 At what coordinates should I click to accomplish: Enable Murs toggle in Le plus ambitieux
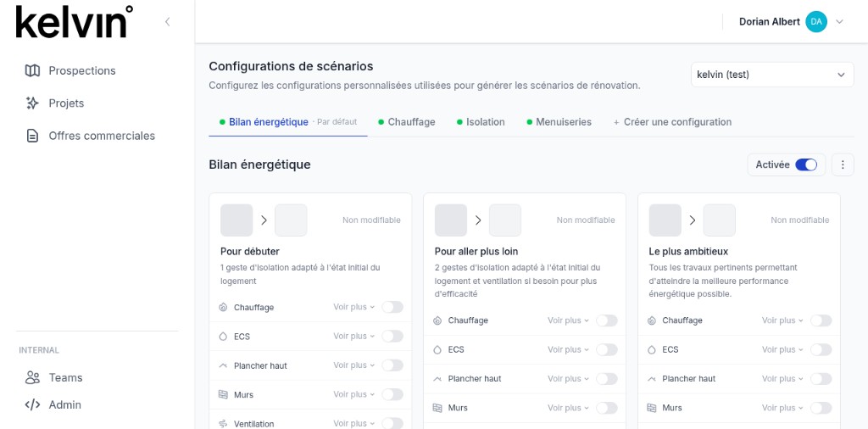point(821,408)
